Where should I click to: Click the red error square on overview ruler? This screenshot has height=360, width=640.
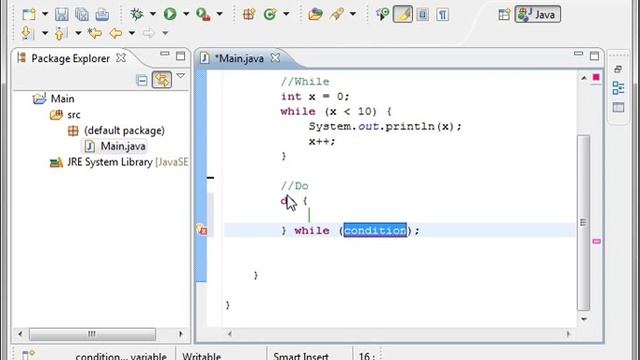point(596,77)
